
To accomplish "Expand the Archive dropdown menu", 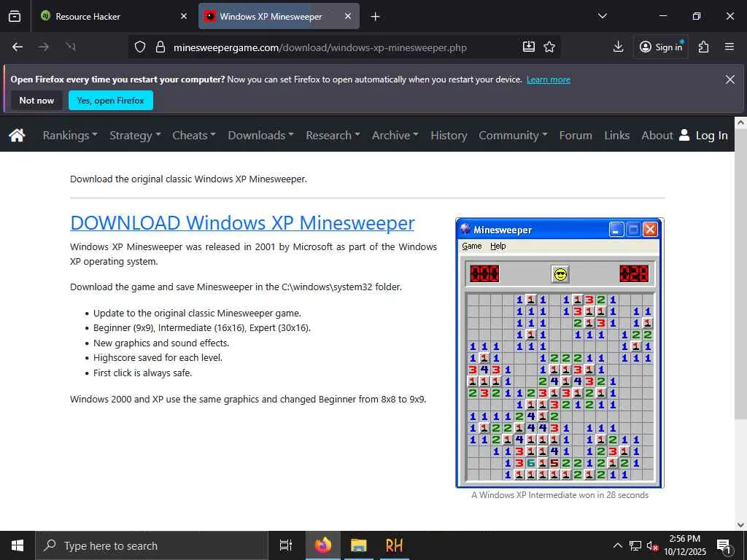I will point(395,135).
